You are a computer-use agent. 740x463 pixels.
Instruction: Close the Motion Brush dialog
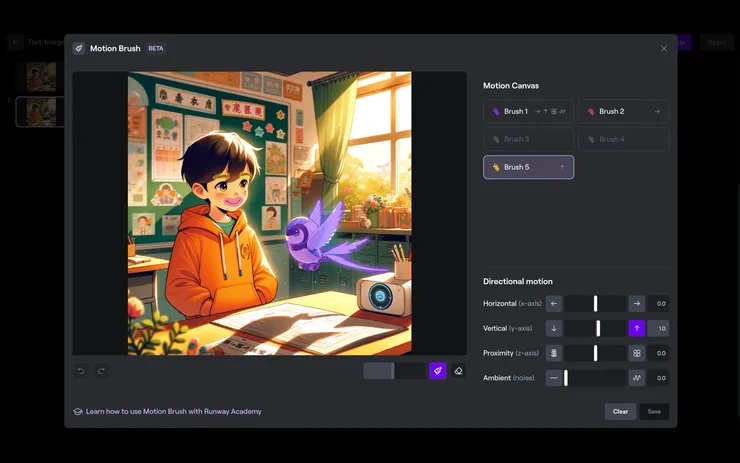[x=664, y=49]
